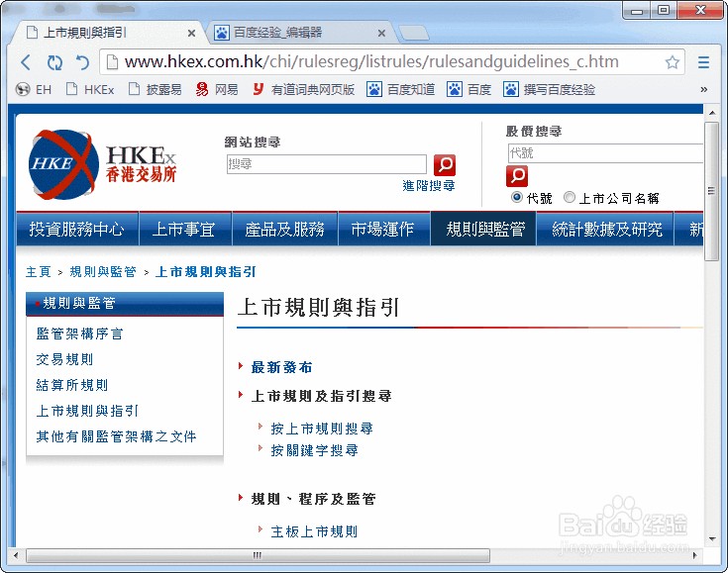Minimize the browser window
728x573 pixels.
(637, 11)
